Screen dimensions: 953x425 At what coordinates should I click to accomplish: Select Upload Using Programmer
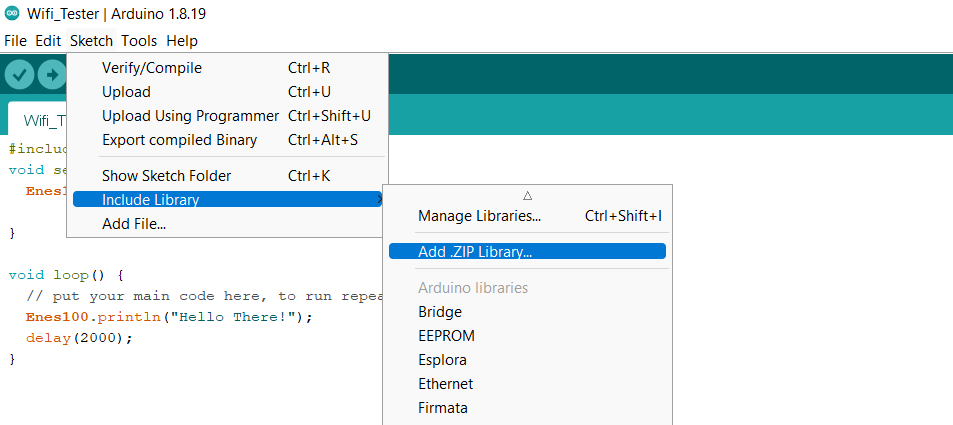[x=227, y=116]
